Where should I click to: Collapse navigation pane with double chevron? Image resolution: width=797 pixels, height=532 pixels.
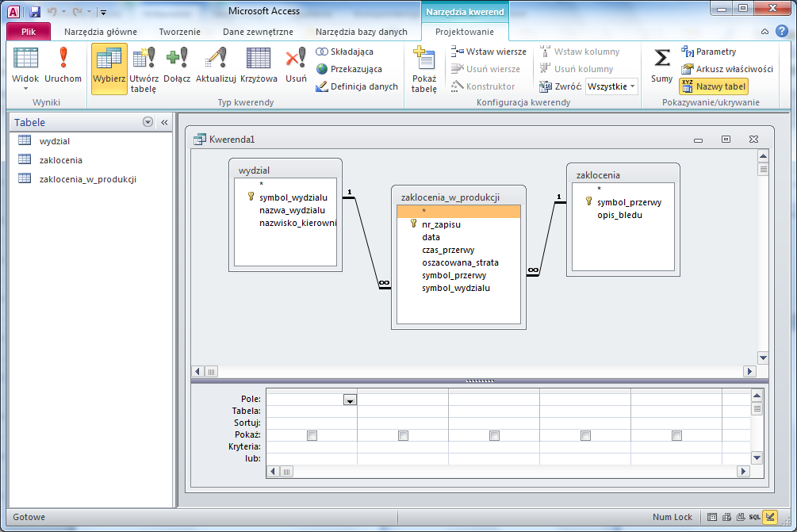(x=164, y=122)
